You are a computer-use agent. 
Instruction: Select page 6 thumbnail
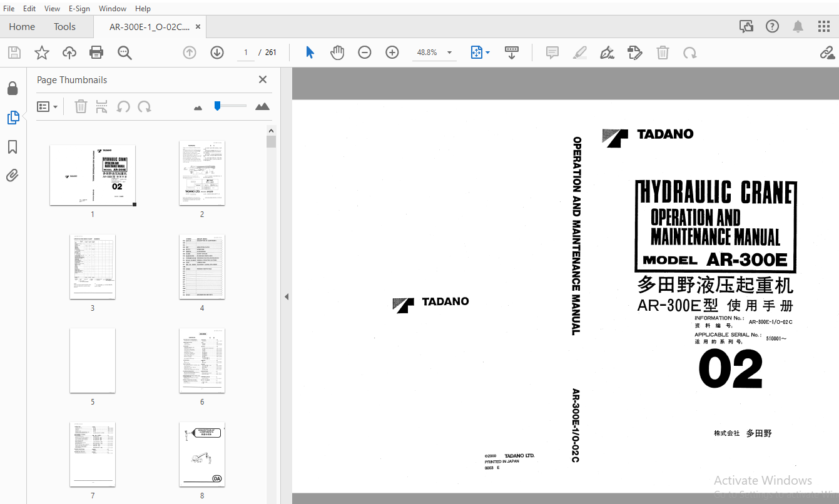coord(202,360)
